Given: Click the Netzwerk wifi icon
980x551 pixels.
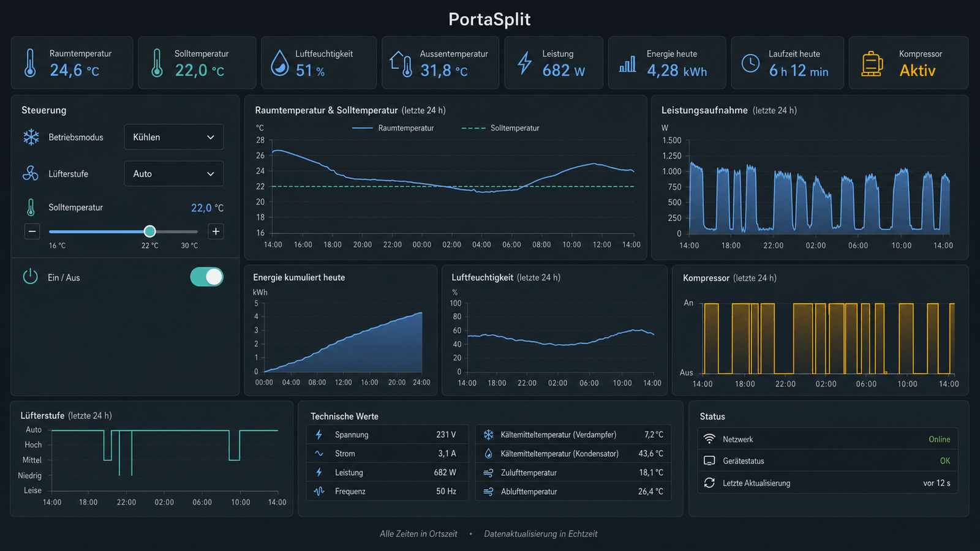Looking at the screenshot, I should (x=709, y=439).
